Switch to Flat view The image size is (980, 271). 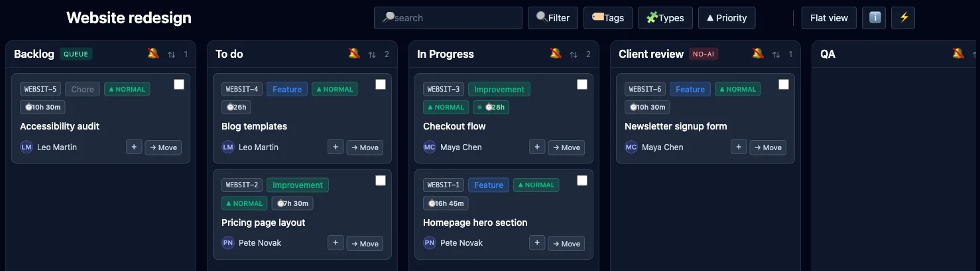829,18
